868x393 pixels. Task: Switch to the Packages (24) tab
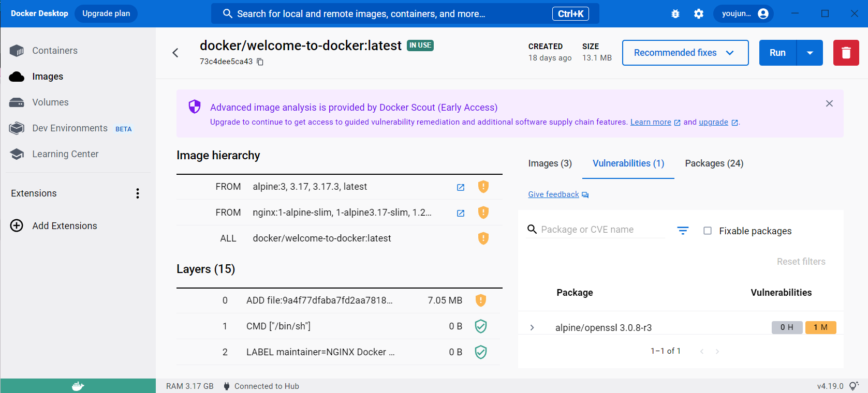tap(714, 163)
